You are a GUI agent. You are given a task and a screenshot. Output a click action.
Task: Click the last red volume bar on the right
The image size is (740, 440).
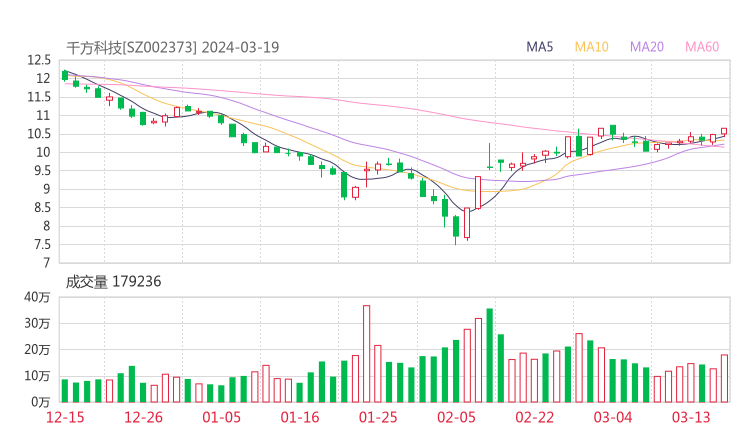pyautogui.click(x=724, y=379)
